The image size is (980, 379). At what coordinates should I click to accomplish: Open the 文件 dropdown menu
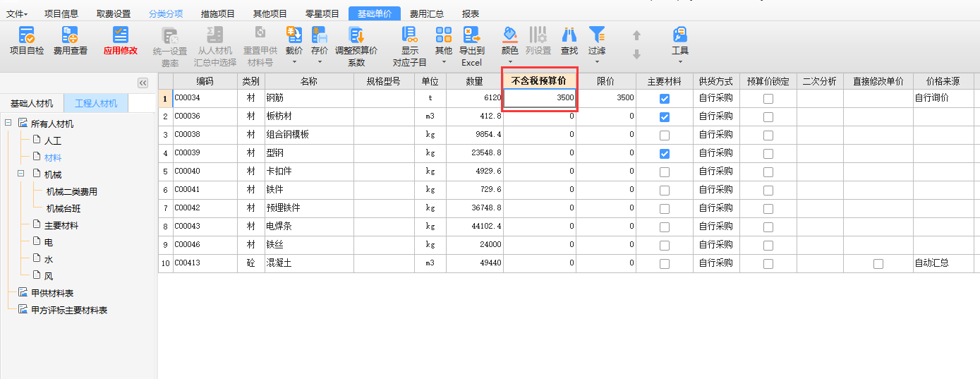coord(18,13)
